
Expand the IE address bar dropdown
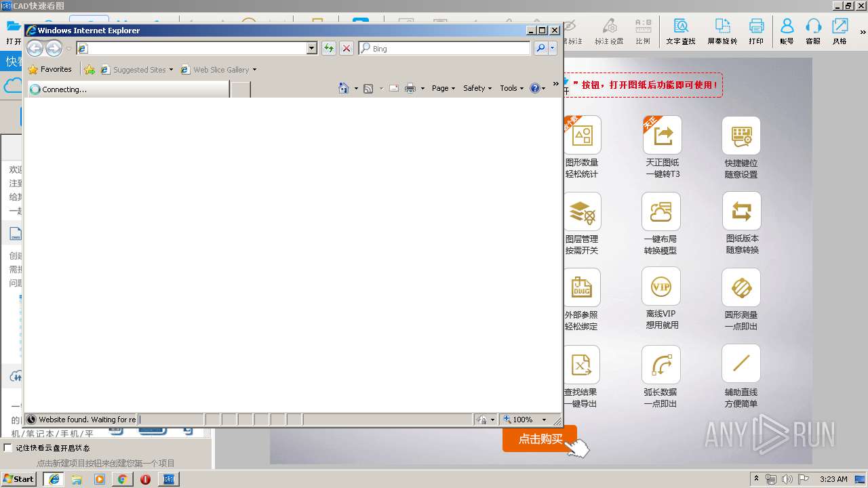coord(312,48)
